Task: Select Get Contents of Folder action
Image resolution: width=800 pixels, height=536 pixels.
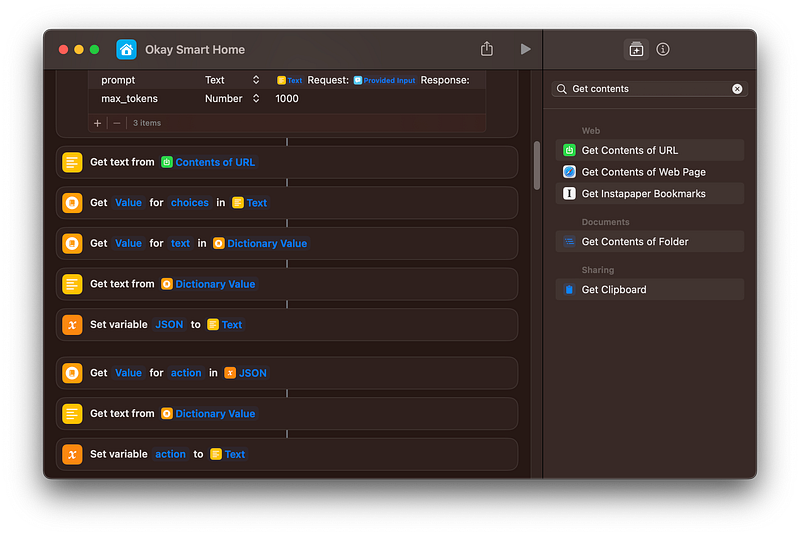Action: pos(649,242)
